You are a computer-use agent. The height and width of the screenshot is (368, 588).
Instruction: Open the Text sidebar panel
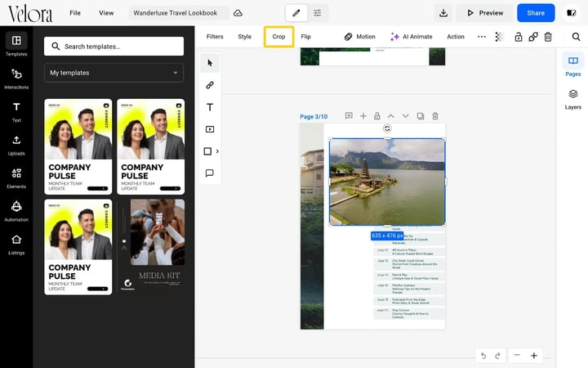click(x=16, y=112)
